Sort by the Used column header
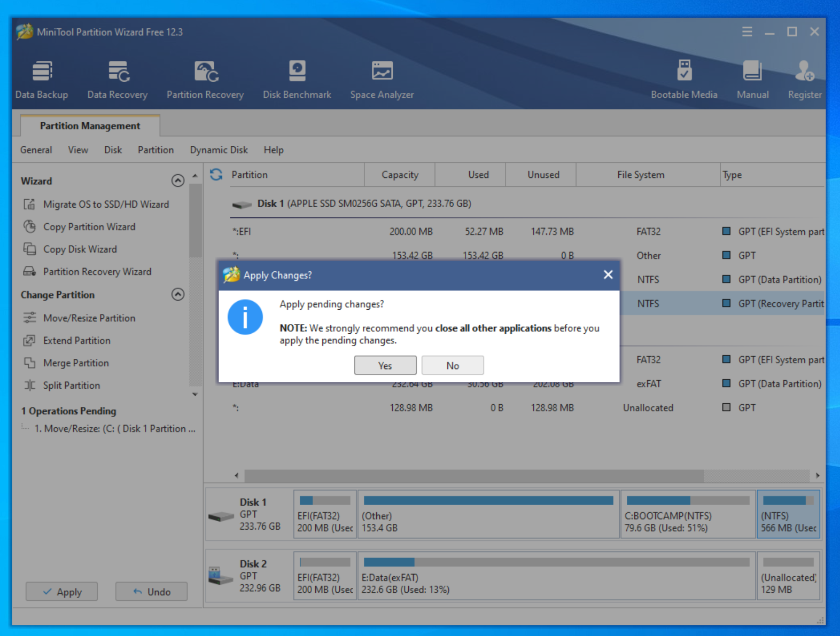The image size is (840, 636). tap(470, 175)
